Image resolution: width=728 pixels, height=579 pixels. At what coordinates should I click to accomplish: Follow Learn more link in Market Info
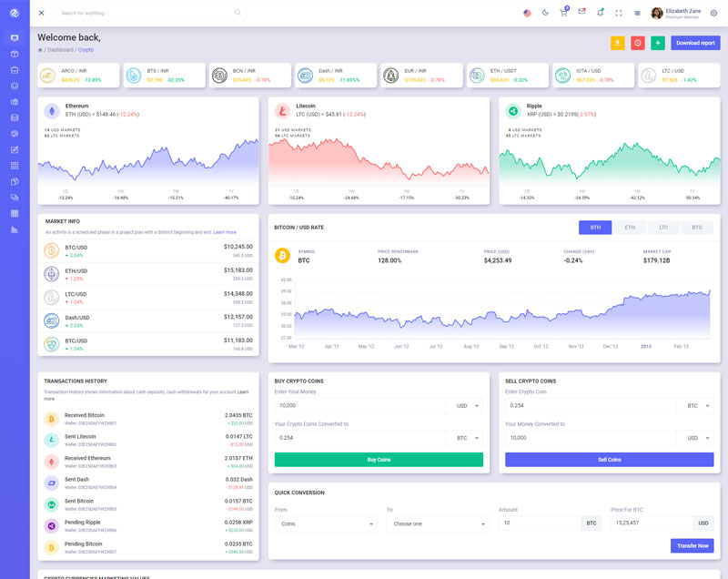[x=225, y=232]
